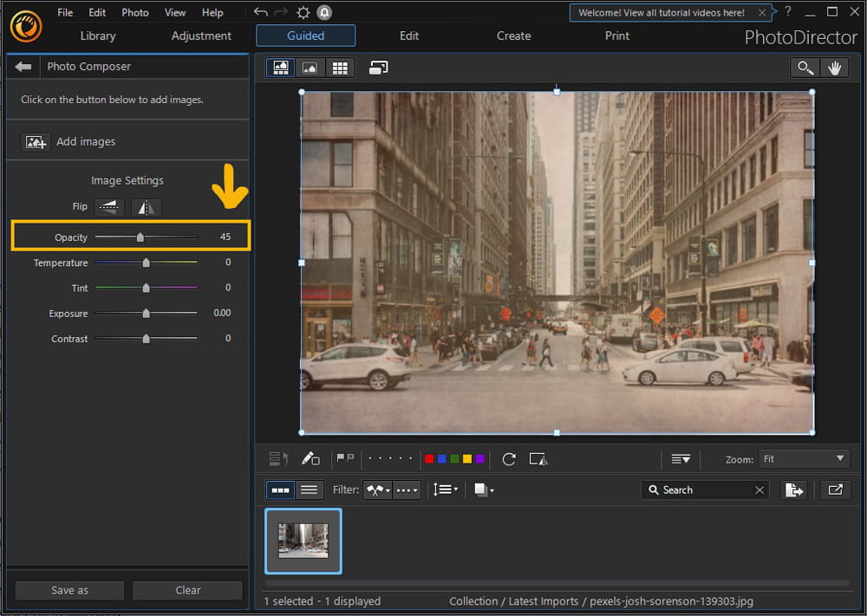Click the Save as button
Image resolution: width=867 pixels, height=616 pixels.
tap(68, 590)
